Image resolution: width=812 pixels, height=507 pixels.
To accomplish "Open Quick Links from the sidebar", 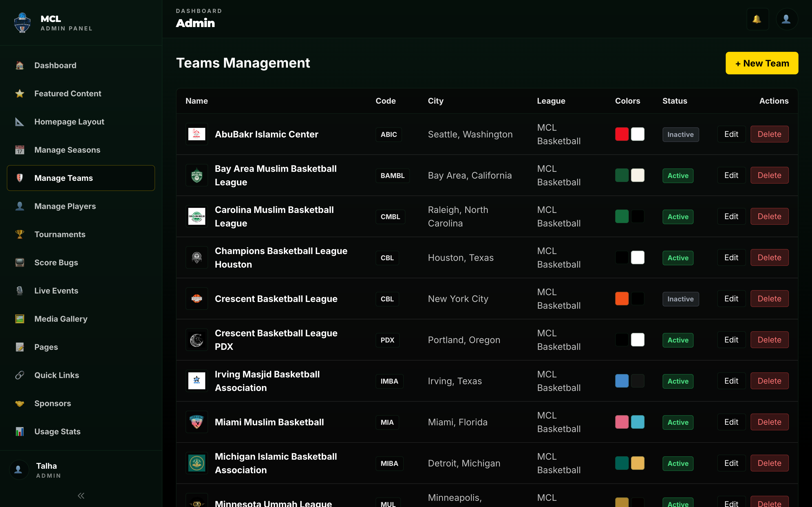I will click(56, 375).
